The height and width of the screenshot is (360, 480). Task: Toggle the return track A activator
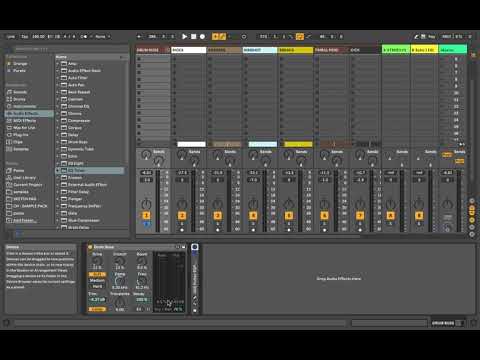pyautogui.click(x=390, y=215)
